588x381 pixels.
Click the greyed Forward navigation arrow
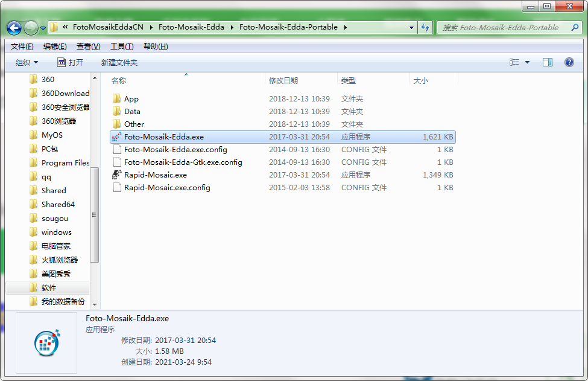(31, 28)
